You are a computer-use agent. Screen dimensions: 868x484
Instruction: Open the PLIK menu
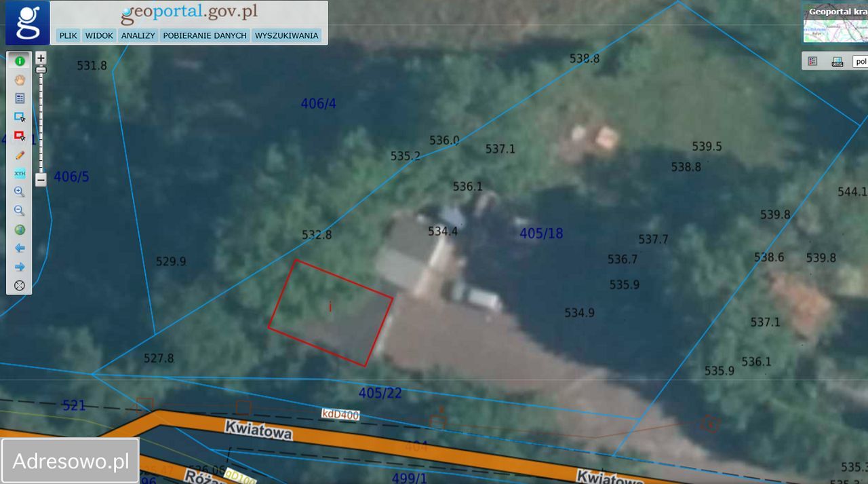point(68,35)
